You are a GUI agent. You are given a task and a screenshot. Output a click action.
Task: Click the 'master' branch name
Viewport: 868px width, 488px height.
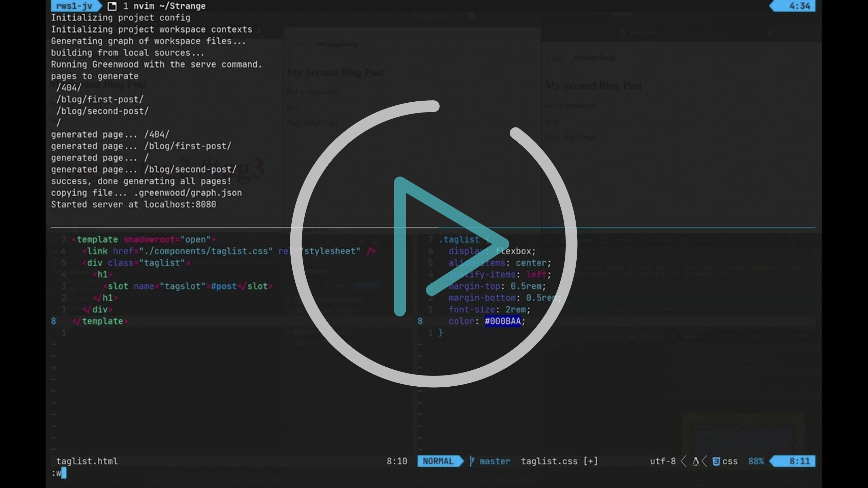tap(495, 461)
